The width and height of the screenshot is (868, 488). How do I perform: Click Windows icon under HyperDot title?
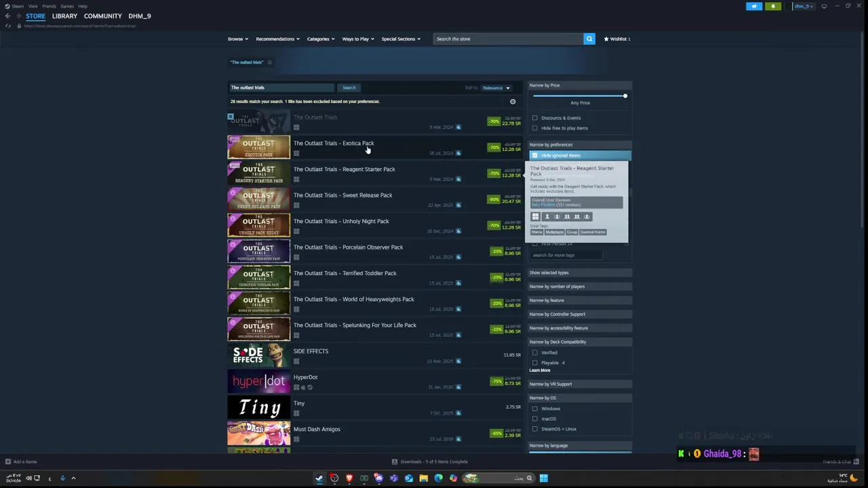click(x=296, y=387)
